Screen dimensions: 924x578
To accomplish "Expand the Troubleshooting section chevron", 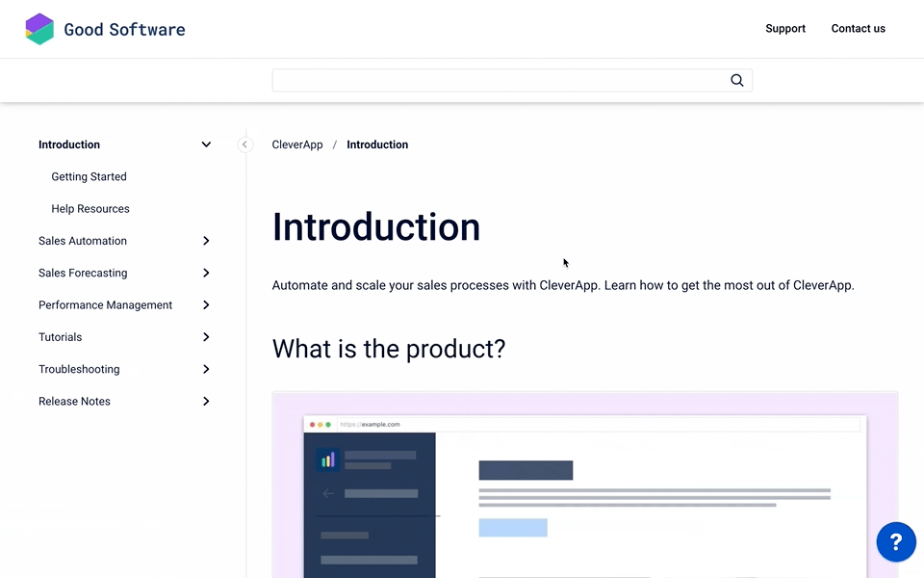I will (206, 369).
